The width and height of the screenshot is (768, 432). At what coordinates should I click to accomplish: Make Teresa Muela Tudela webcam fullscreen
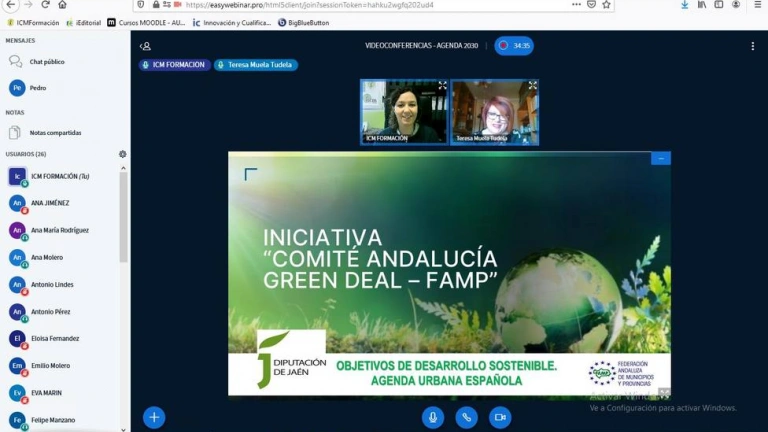pyautogui.click(x=532, y=86)
